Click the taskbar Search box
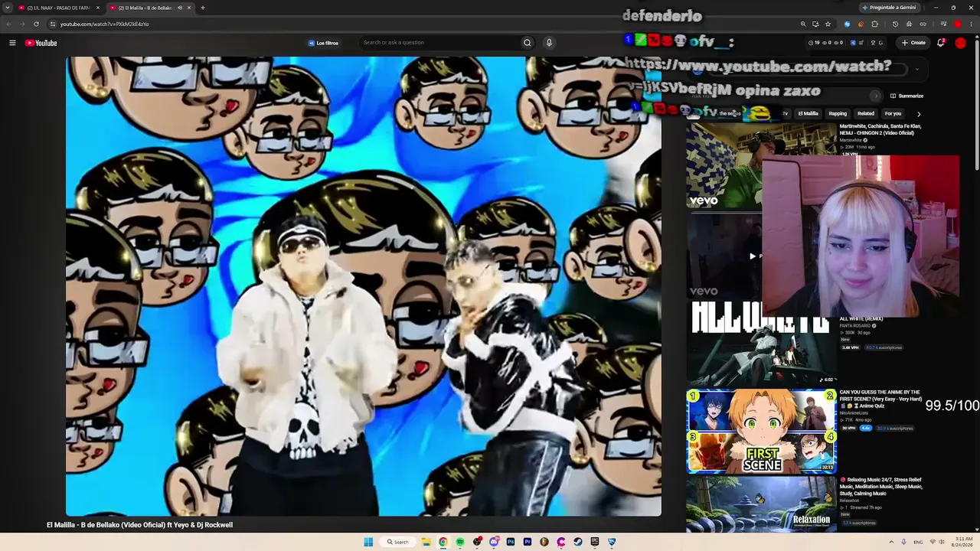Screen dimensions: 980x551 [399, 542]
